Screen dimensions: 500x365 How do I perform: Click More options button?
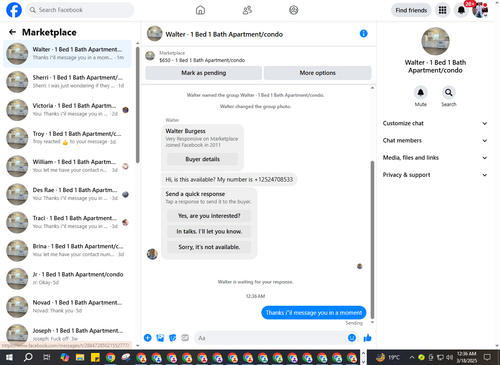pos(317,73)
